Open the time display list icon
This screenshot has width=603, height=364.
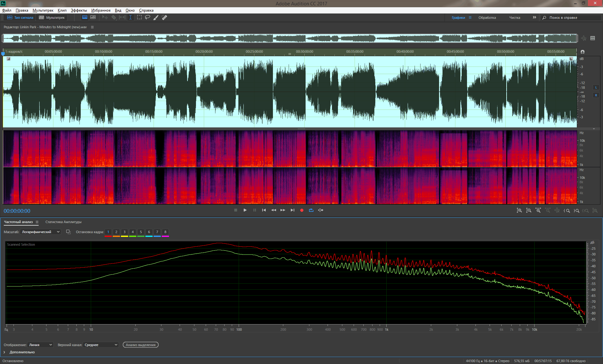pos(593,38)
